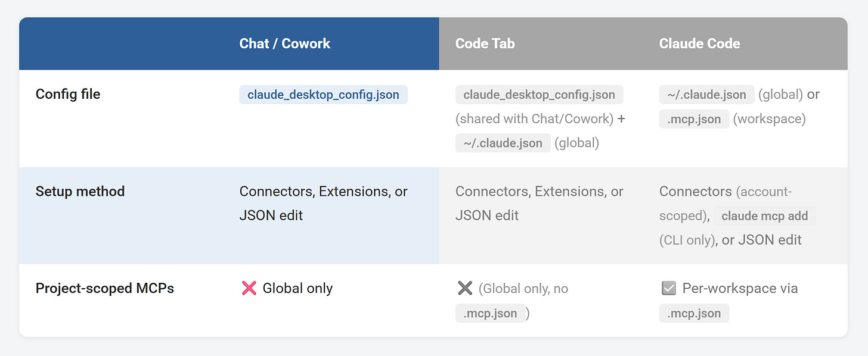Expand the Project-scoped MCPs row

104,288
